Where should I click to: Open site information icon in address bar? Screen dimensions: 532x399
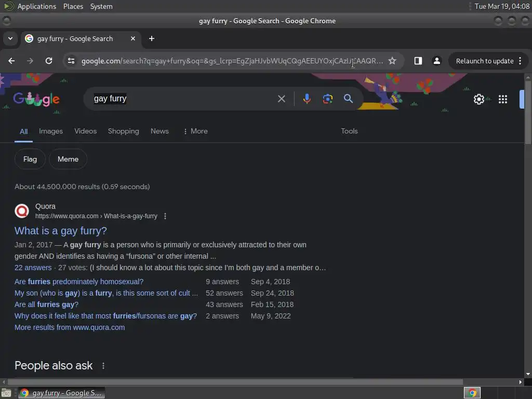coord(71,61)
